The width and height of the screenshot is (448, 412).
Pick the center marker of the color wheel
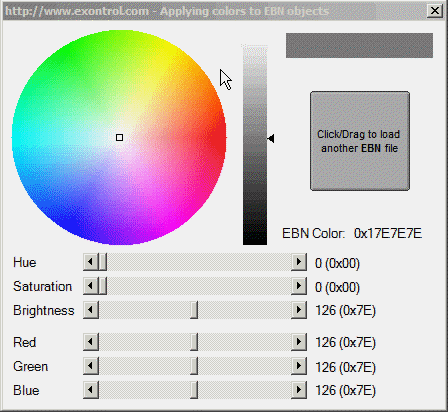pos(119,137)
